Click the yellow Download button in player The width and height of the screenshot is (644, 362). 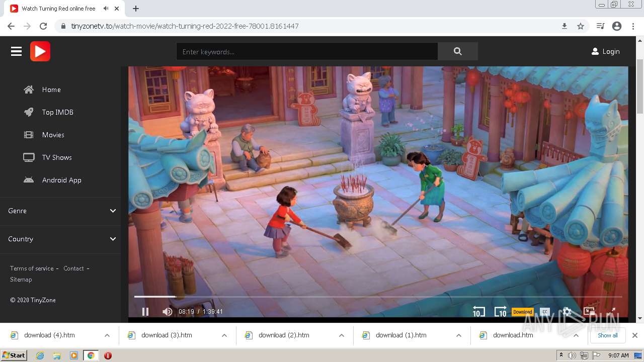pyautogui.click(x=522, y=312)
